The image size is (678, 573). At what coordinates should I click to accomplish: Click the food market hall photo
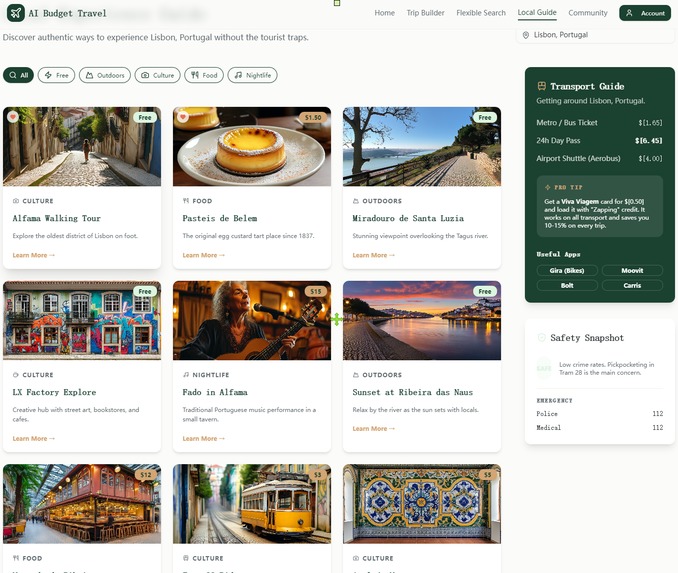click(82, 504)
